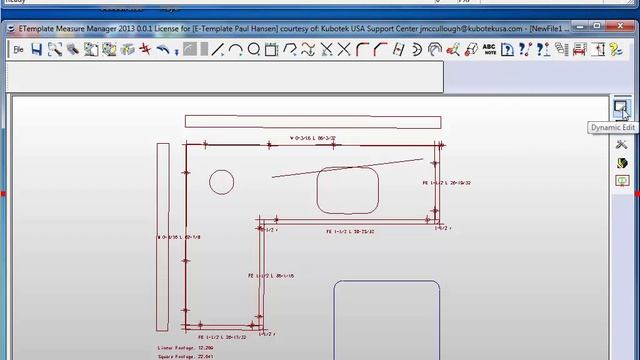Select the spline curve tool
640x360 pixels.
tap(308, 50)
